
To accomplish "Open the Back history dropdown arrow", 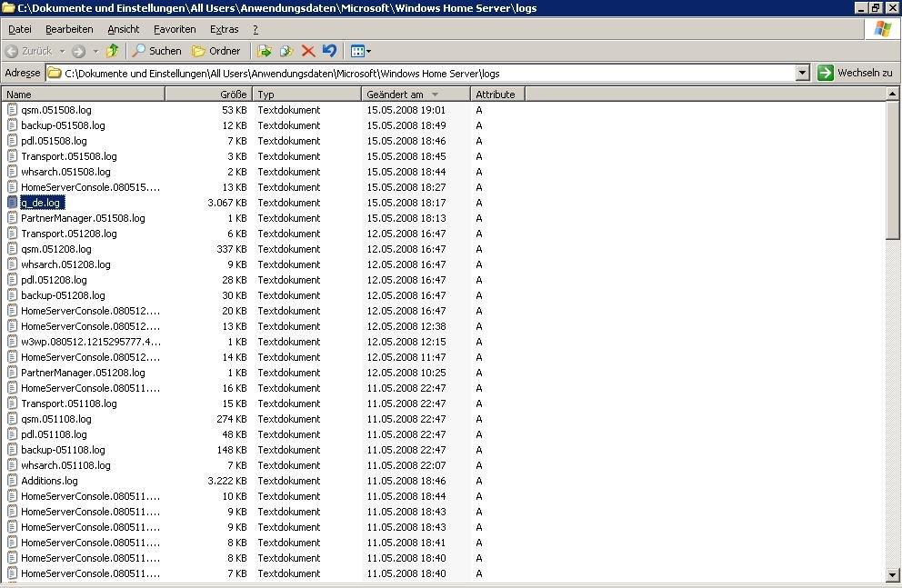I will (62, 51).
